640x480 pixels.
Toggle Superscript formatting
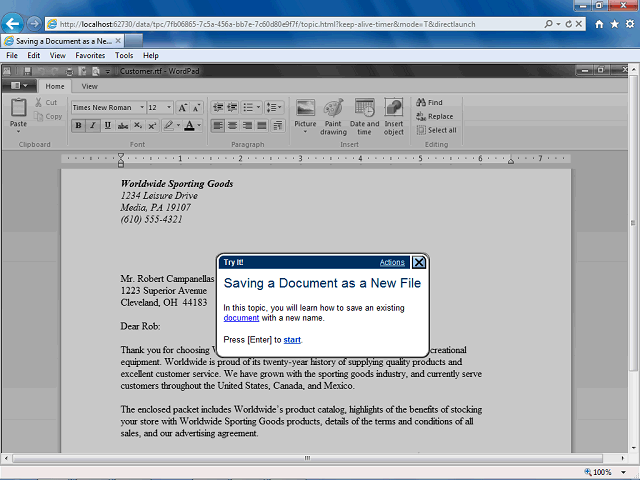[152, 126]
